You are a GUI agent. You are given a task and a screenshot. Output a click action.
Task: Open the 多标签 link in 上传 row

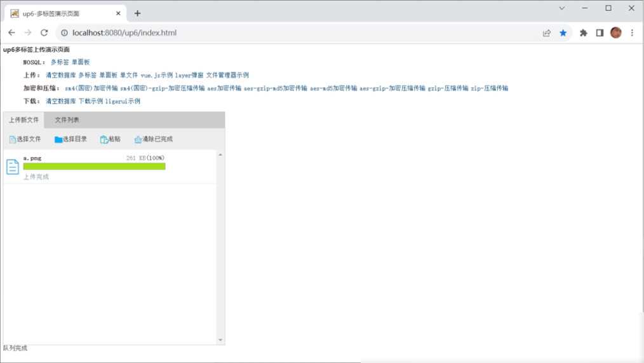point(88,75)
